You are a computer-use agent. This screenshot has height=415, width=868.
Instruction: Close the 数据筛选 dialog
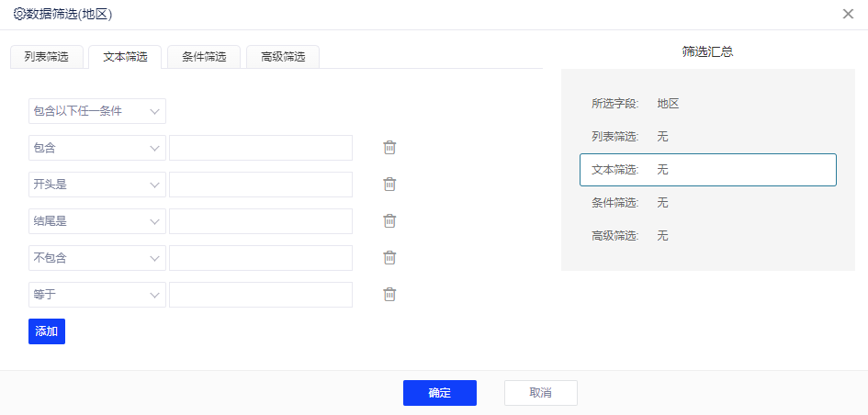pos(847,14)
